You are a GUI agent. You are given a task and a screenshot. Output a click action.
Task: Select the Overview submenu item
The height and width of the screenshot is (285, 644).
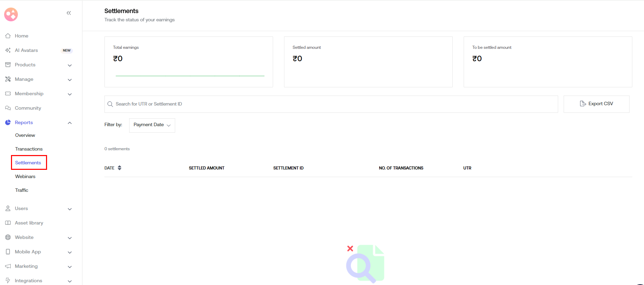[x=25, y=135]
